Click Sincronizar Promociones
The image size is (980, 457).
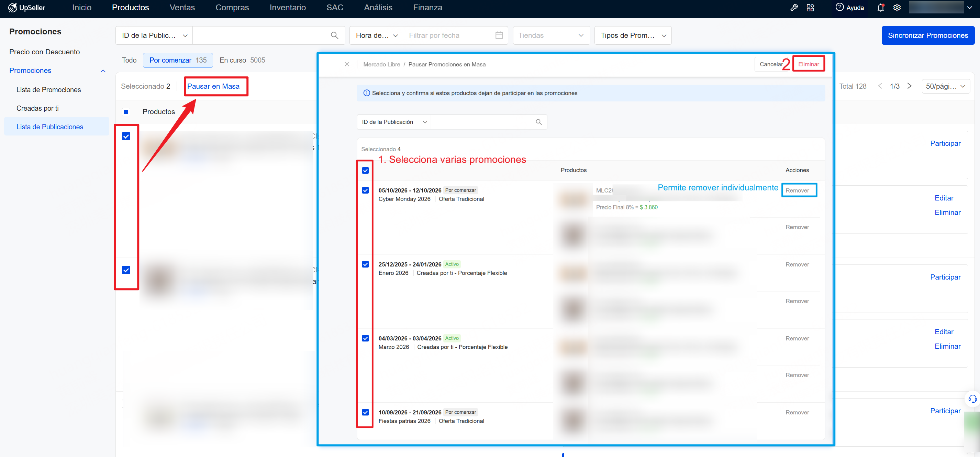pyautogui.click(x=928, y=35)
